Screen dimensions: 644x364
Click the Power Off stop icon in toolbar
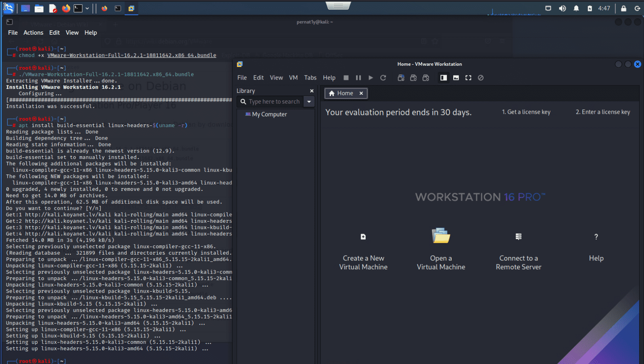346,78
